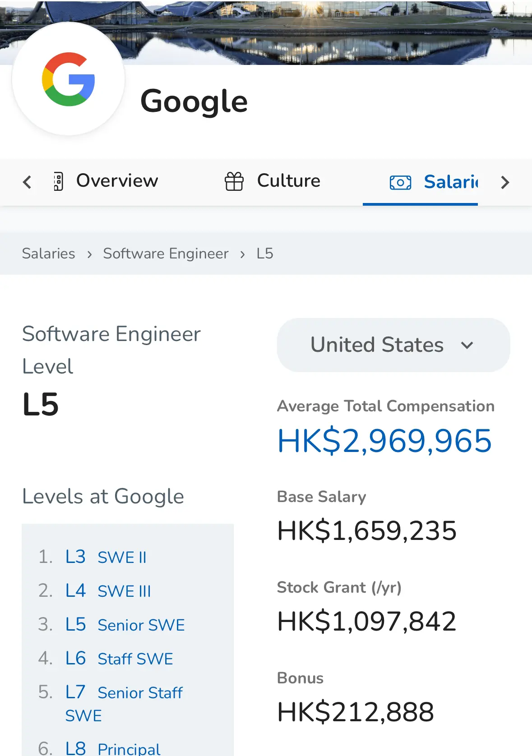View L6 Staff SWE level
Image resolution: width=532 pixels, height=756 pixels.
(119, 659)
